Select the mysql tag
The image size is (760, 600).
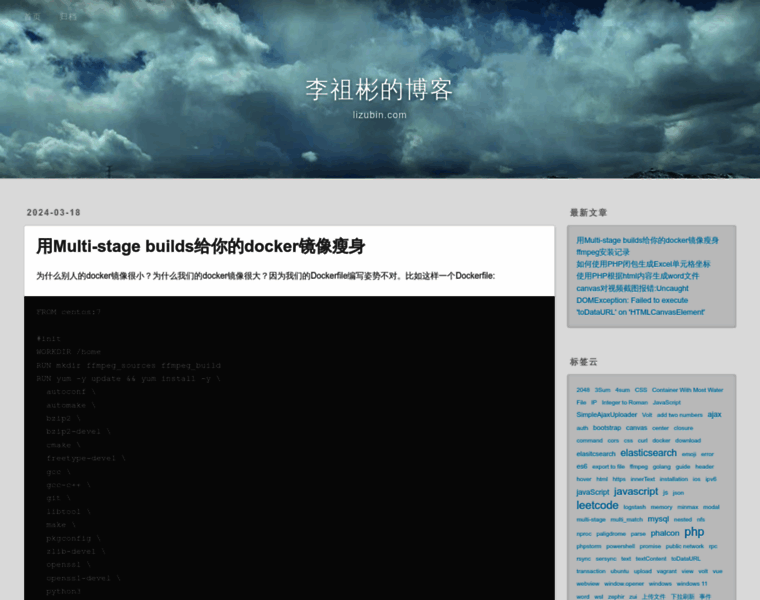658,519
